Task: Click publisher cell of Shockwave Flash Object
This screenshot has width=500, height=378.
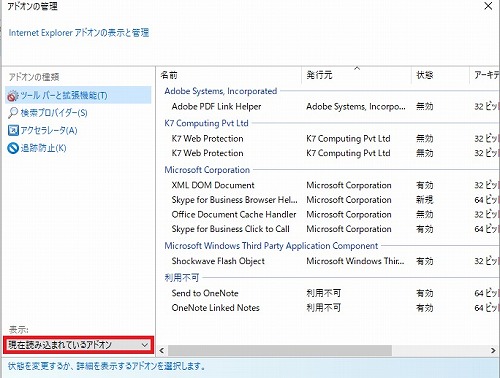Action: [355, 261]
